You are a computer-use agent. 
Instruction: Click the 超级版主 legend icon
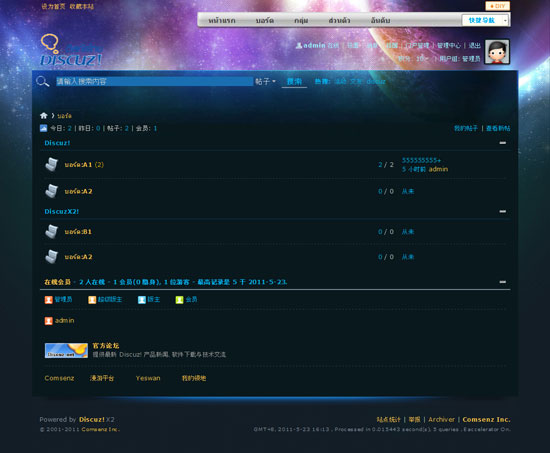(92, 300)
